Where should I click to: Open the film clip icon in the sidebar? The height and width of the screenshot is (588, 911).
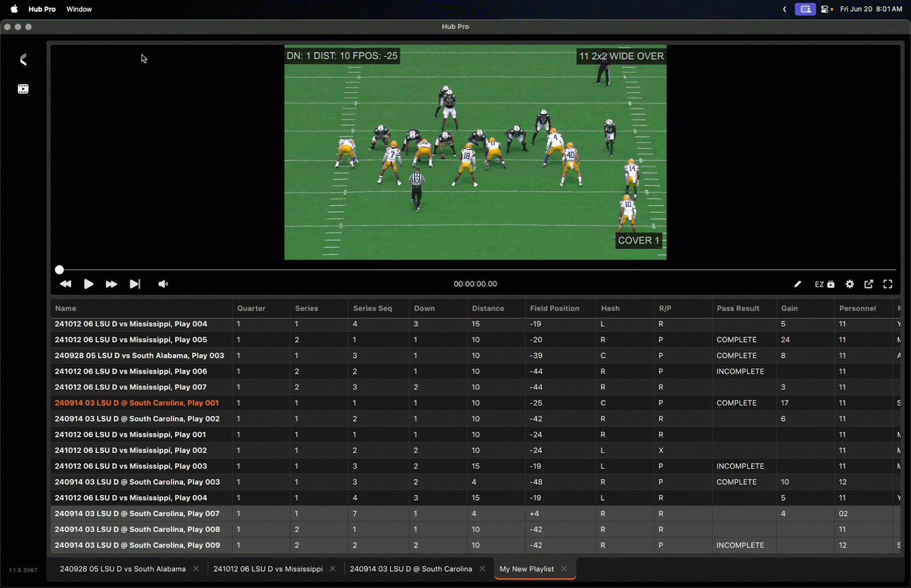[23, 89]
